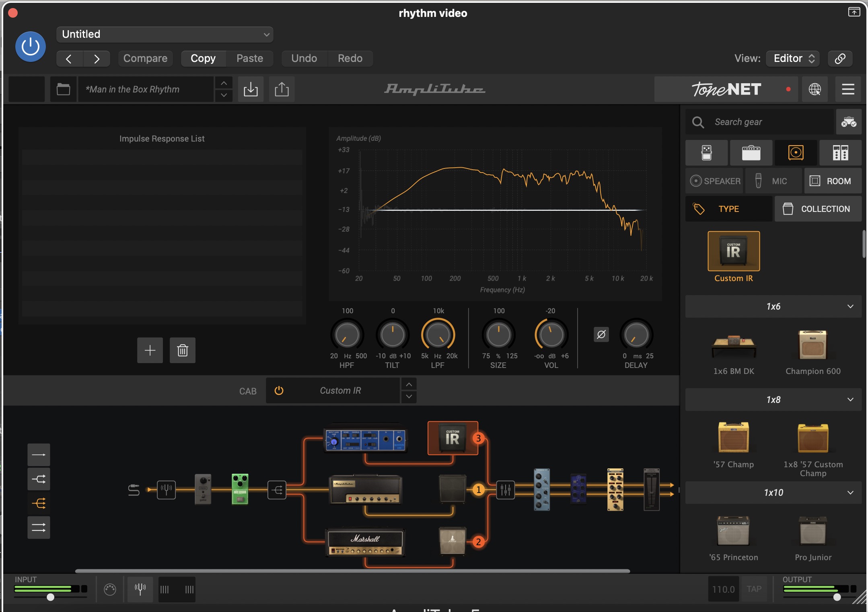Select the green overdrive pedal

[240, 489]
